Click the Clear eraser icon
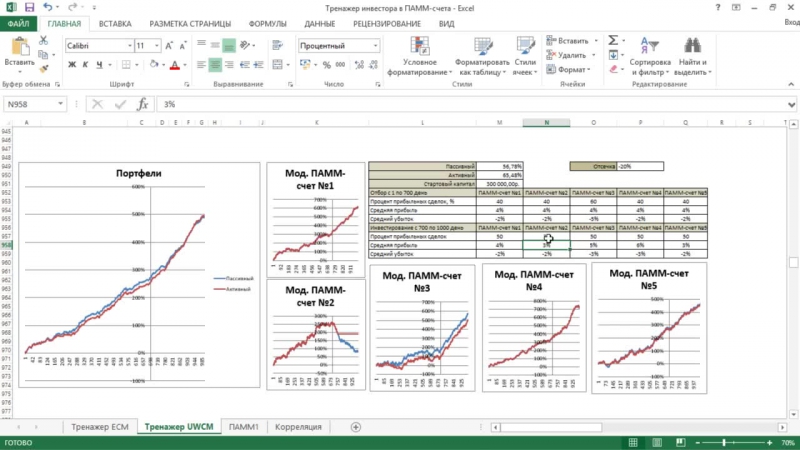Screen dimensions: 800x450 [613, 69]
